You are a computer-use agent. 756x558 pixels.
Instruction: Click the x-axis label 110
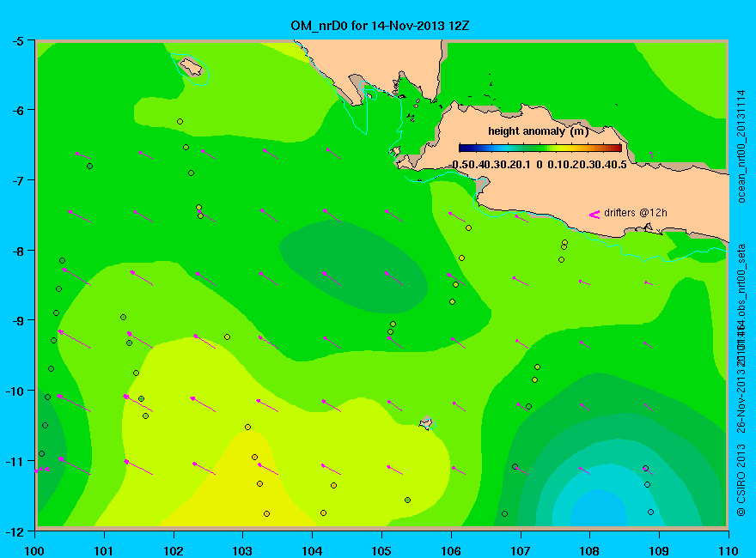pyautogui.click(x=729, y=551)
